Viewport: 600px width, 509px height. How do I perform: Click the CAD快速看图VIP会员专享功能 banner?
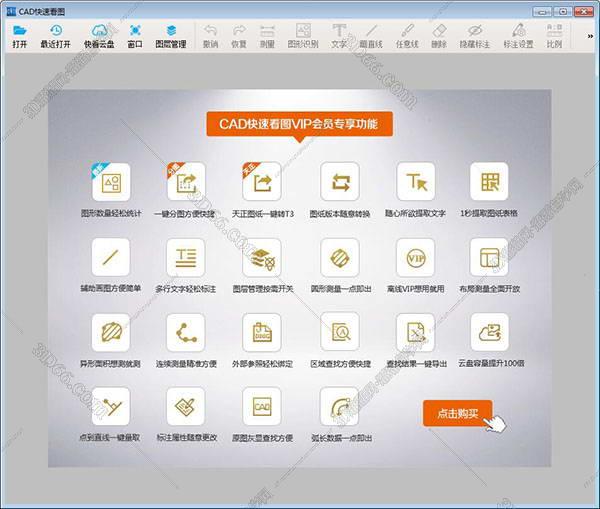point(299,124)
